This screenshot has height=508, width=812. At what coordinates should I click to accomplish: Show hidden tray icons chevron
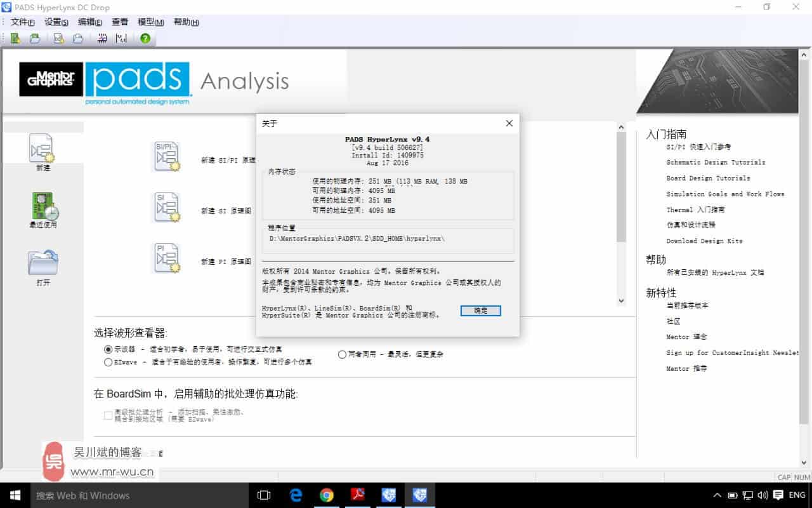point(717,495)
